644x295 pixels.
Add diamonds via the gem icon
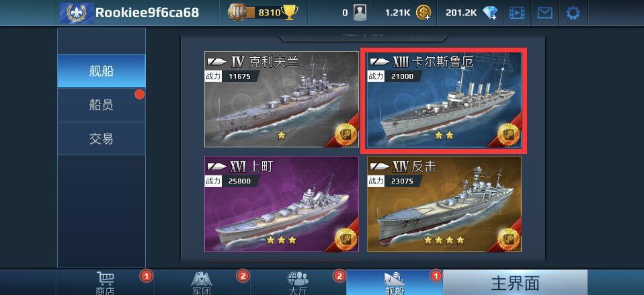pyautogui.click(x=490, y=13)
